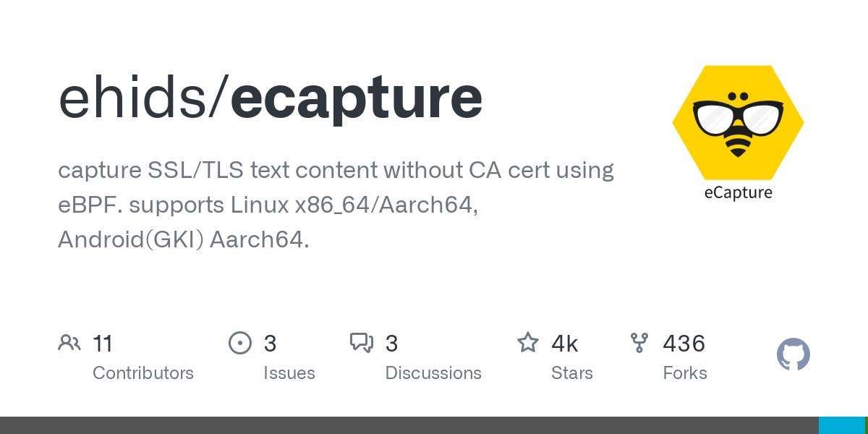Image resolution: width=868 pixels, height=434 pixels.
Task: Click the blue language bar segment
Action: [841, 425]
